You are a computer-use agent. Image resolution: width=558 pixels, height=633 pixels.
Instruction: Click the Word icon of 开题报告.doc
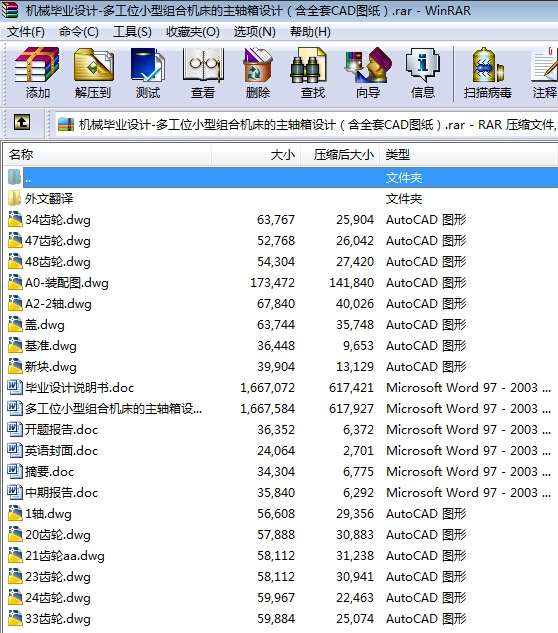[x=15, y=429]
